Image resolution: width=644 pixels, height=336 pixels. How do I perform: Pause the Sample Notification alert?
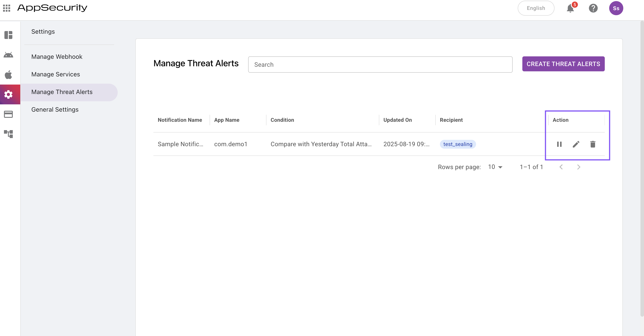click(x=559, y=144)
